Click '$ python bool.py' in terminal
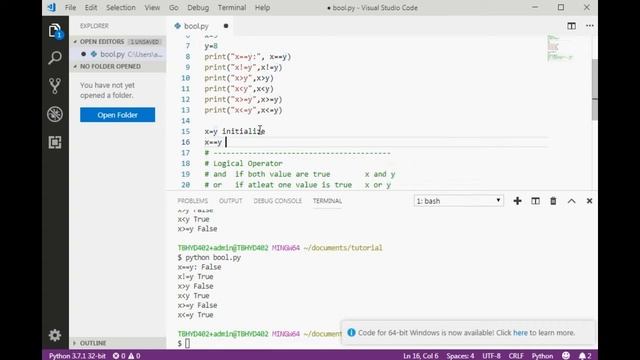The image size is (640, 360). pos(209,258)
